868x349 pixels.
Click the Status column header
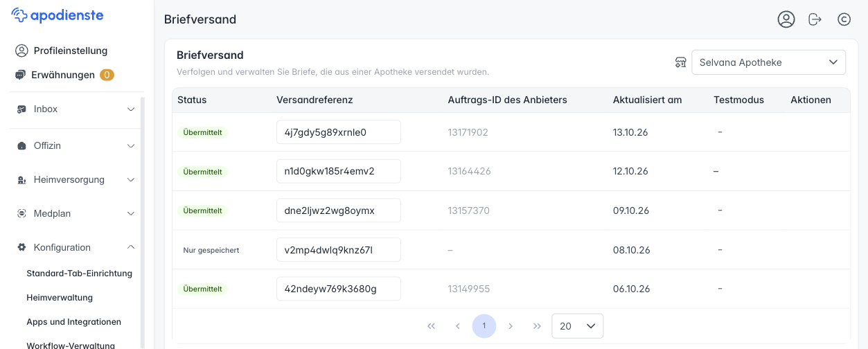click(x=192, y=100)
